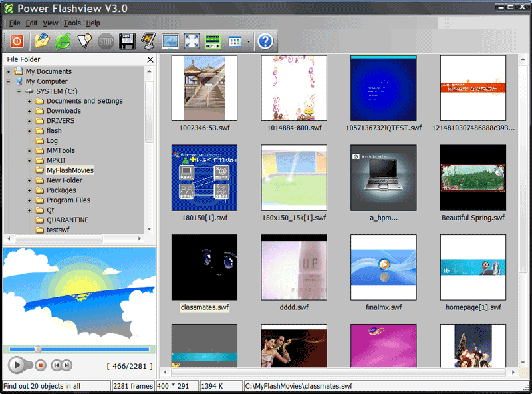The image size is (532, 394).
Task: Close the File Folder panel
Action: point(150,59)
